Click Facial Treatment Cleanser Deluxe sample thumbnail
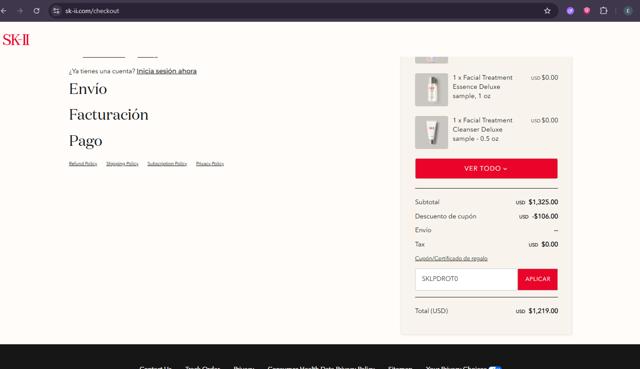The image size is (640, 369). tap(431, 132)
